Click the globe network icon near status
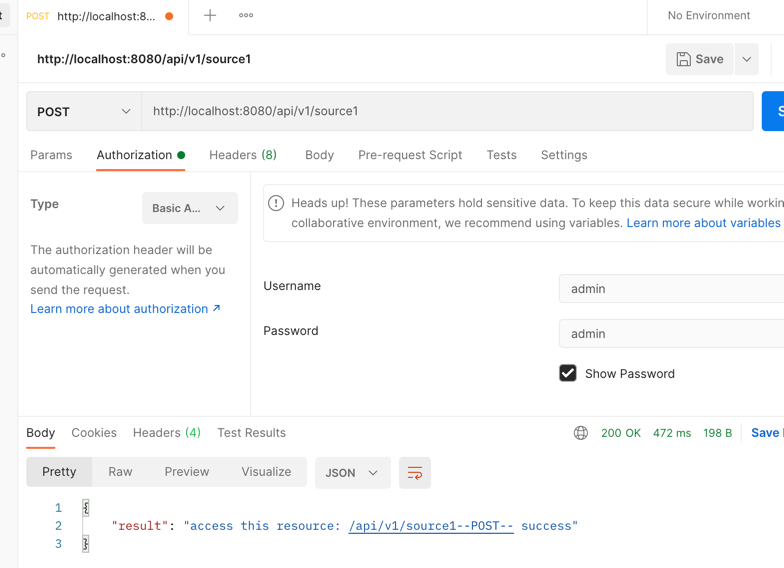 coord(581,433)
